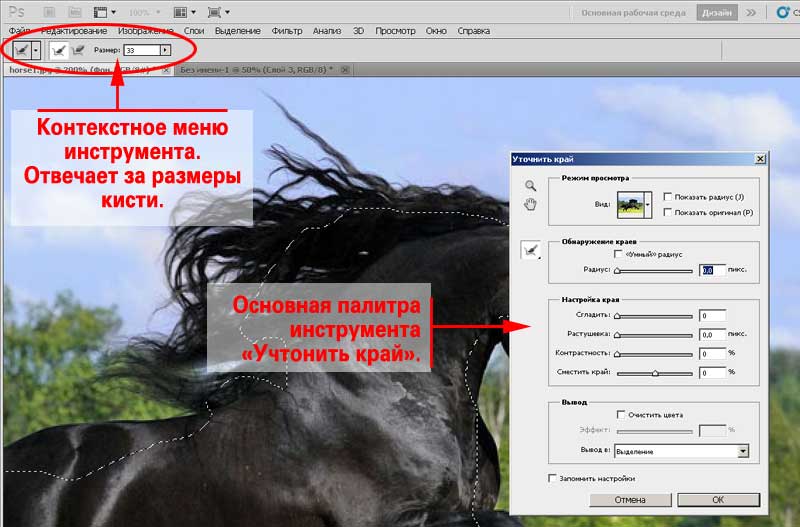Open the brush Размер dropdown arrow

(x=165, y=49)
